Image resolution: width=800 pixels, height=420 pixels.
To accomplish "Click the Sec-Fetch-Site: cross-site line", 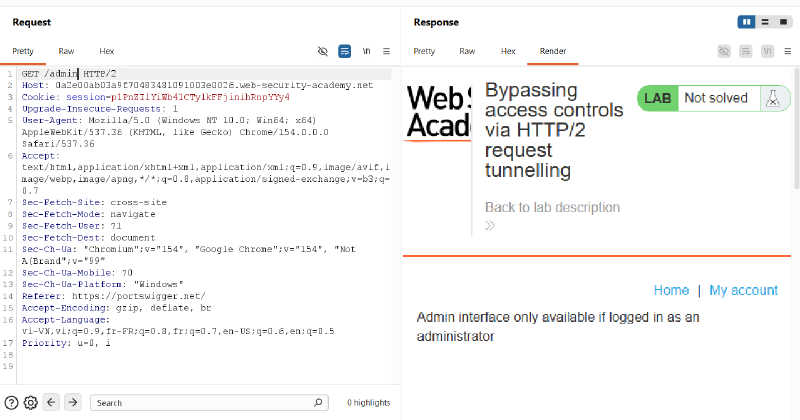I will click(94, 202).
